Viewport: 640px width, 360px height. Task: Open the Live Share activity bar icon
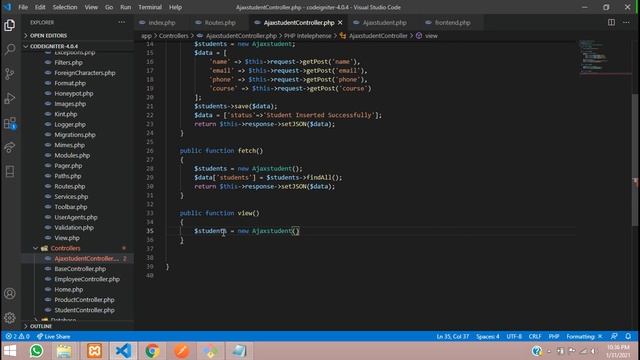[10, 147]
